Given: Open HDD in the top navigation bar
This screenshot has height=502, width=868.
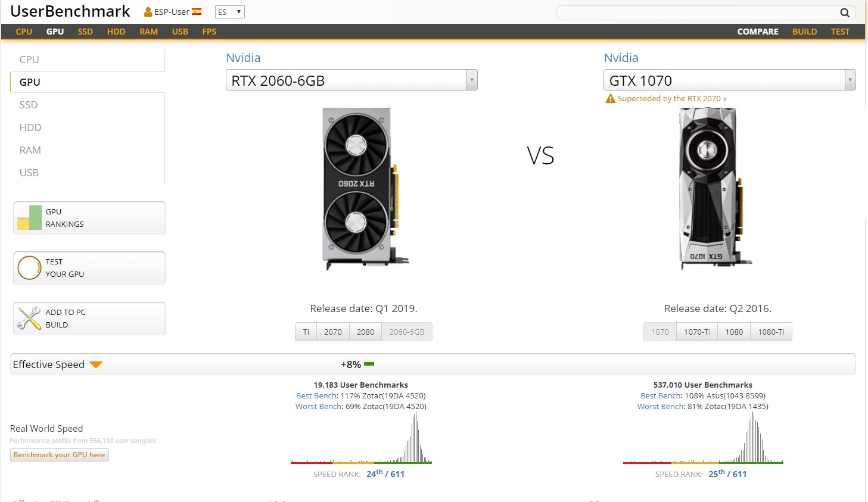Looking at the screenshot, I should click(x=116, y=32).
